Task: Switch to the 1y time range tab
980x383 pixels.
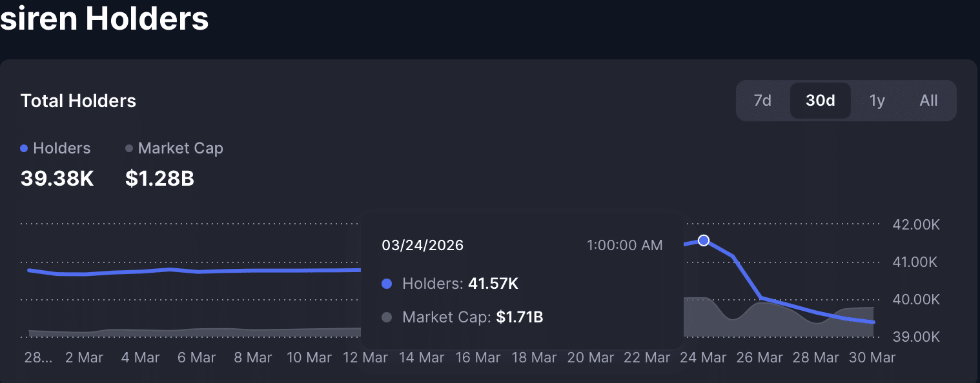Action: (877, 101)
